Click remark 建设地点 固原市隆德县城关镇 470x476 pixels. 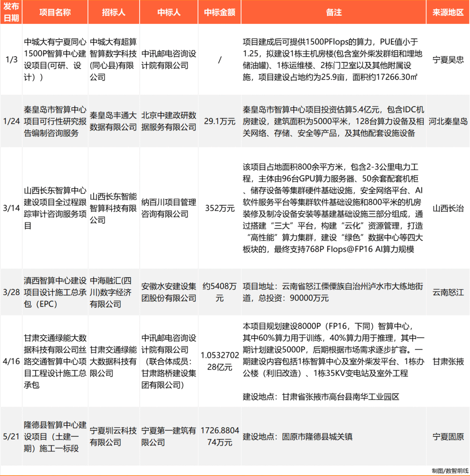click(x=297, y=436)
